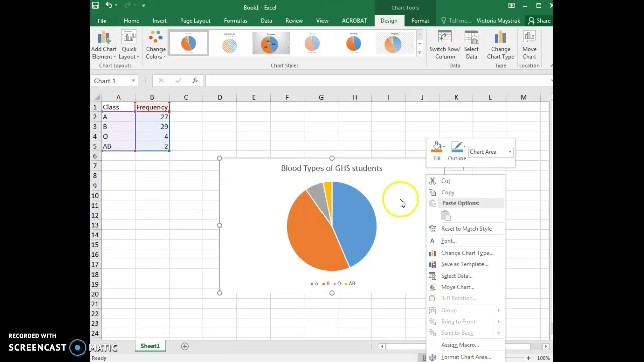
Task: Open Ribbon Display Options icon
Action: click(511, 6)
